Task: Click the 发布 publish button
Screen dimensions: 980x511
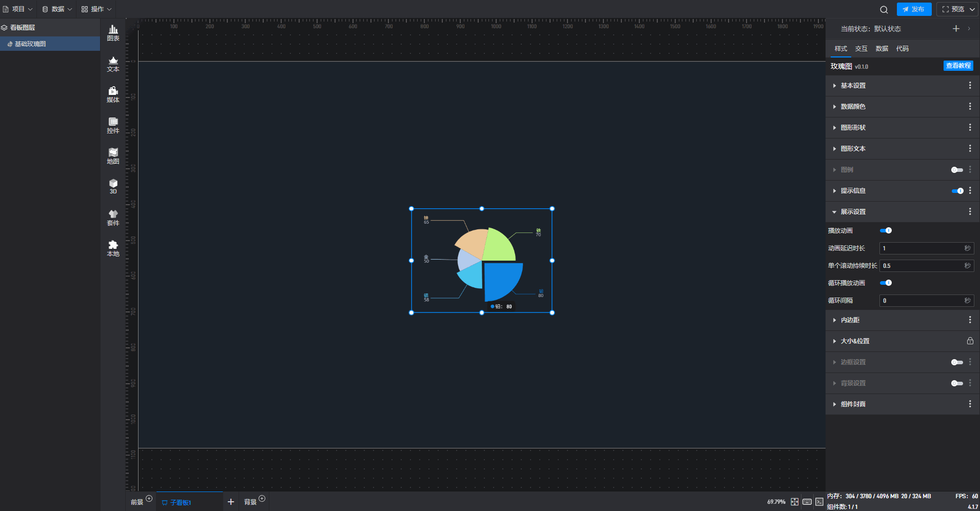Action: tap(914, 9)
